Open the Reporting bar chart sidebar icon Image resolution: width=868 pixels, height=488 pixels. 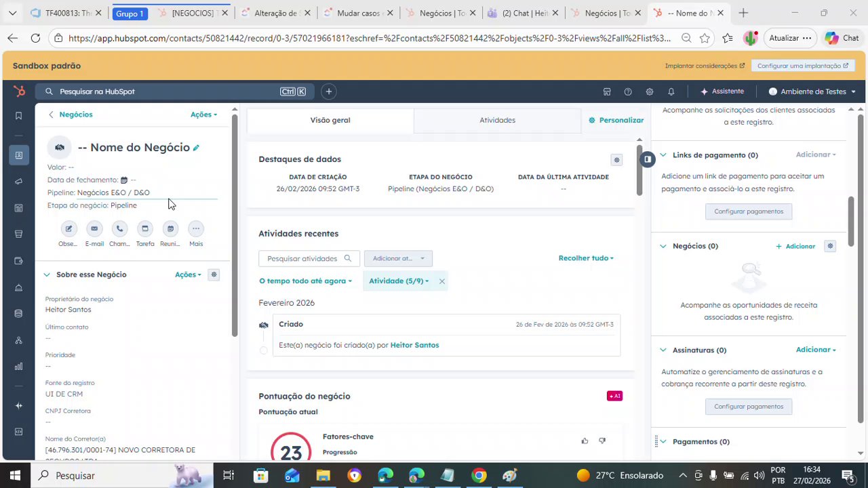(x=19, y=367)
